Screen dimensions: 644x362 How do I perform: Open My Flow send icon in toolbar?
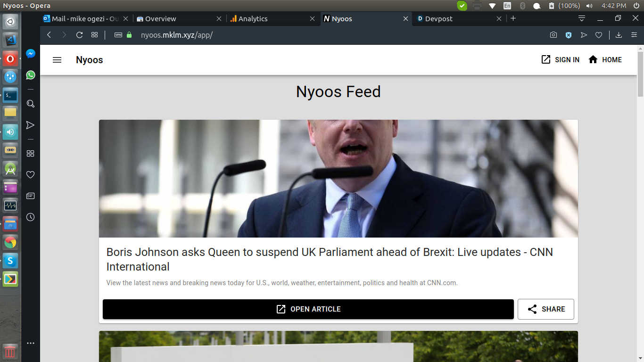pyautogui.click(x=584, y=35)
